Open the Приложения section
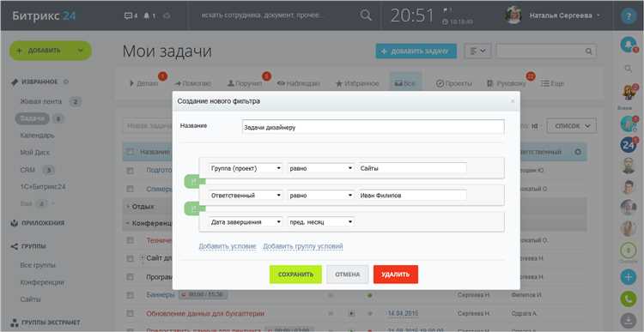Screen dimensions: 644x332 (43, 223)
